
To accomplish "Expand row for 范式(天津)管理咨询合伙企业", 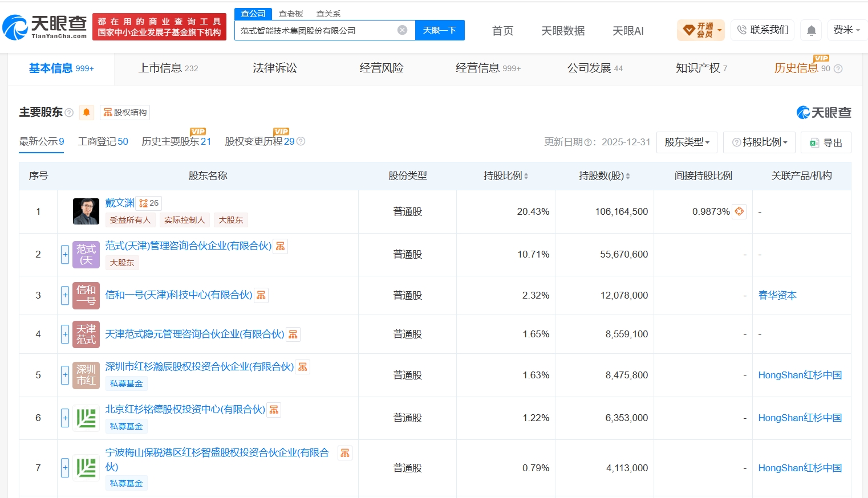I will tap(65, 254).
